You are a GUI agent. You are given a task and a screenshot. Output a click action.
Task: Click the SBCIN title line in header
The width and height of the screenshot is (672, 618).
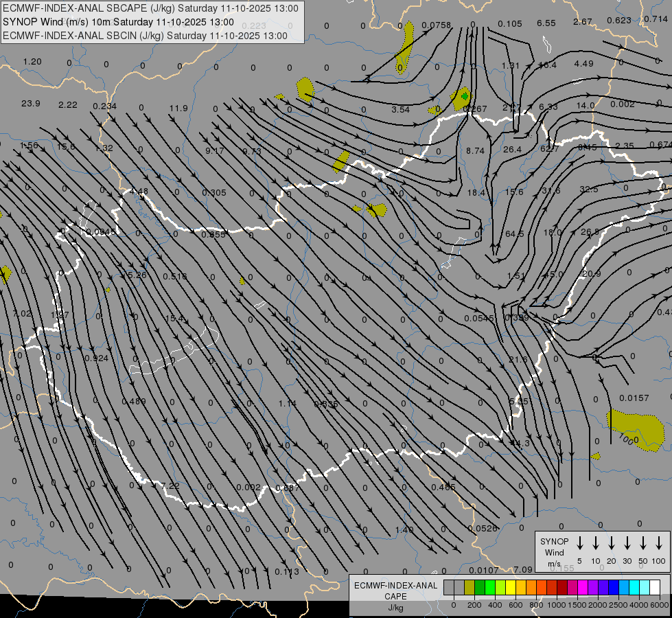[x=145, y=36]
